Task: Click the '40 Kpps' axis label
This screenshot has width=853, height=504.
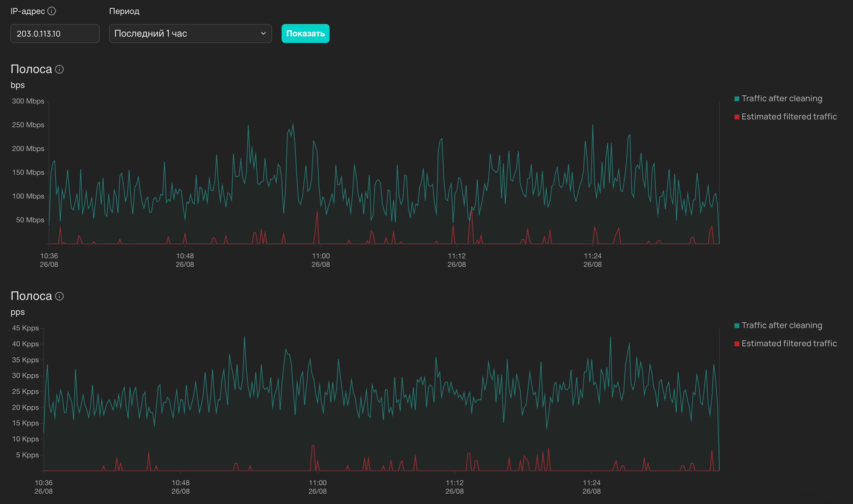Action: (25, 344)
